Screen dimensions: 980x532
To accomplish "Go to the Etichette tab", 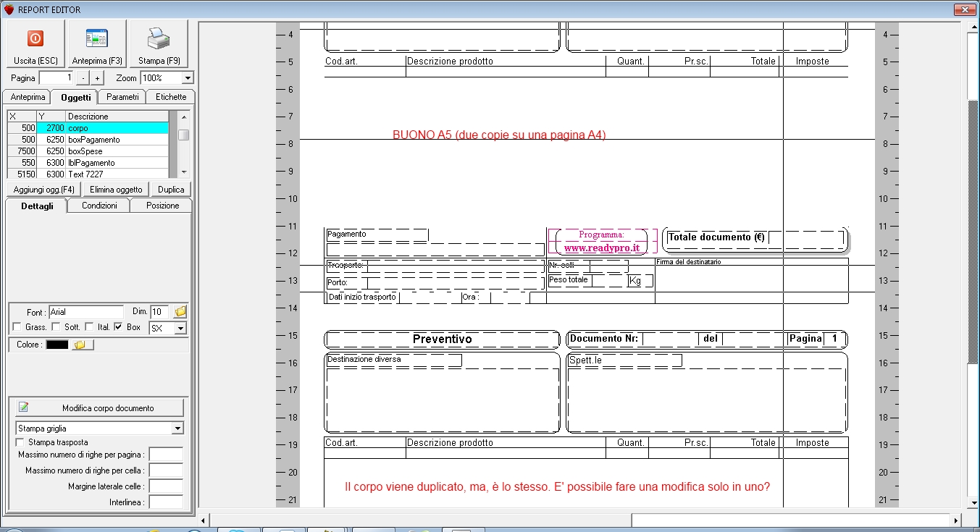I will click(x=171, y=97).
